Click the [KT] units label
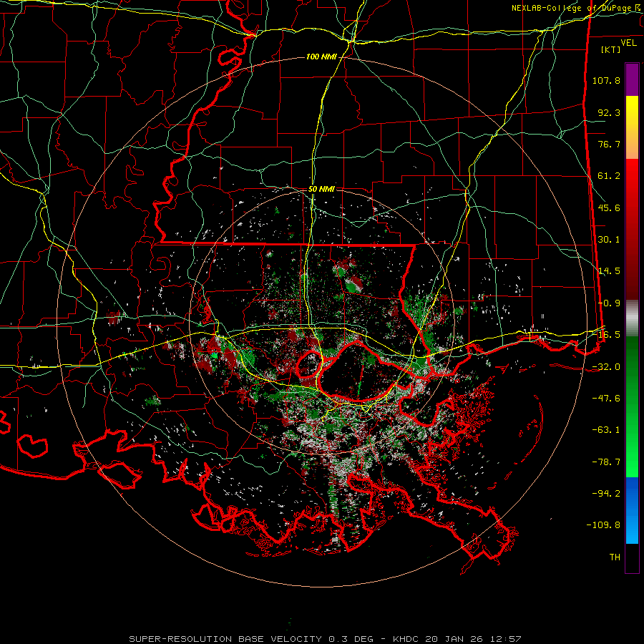The width and height of the screenshot is (644, 644). (611, 49)
